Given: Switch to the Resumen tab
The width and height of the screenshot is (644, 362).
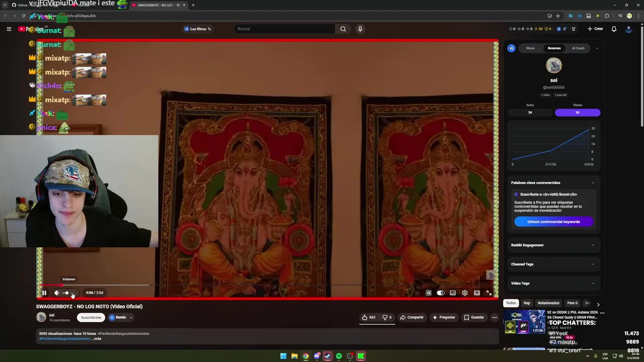Looking at the screenshot, I should [x=554, y=48].
